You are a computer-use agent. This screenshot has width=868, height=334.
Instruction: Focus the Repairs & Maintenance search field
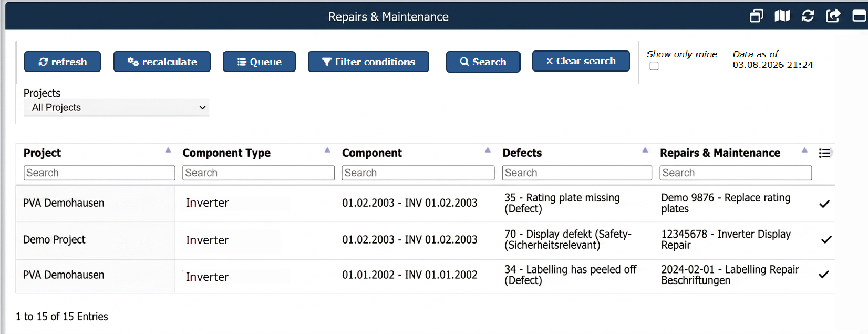(736, 173)
